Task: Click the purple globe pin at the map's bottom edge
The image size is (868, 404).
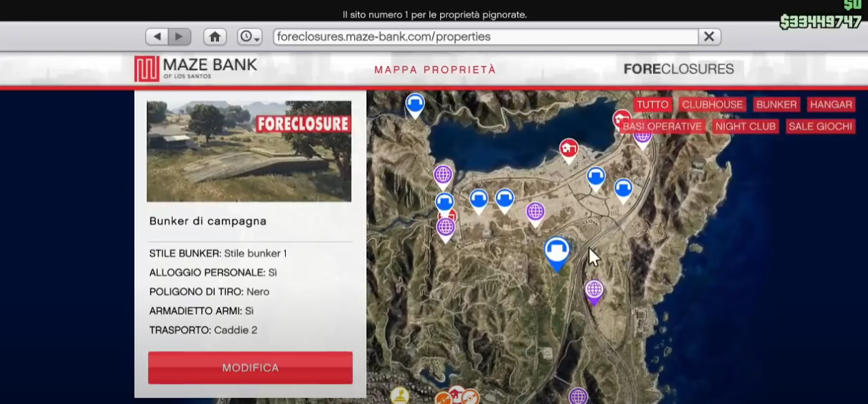Action: [578, 396]
